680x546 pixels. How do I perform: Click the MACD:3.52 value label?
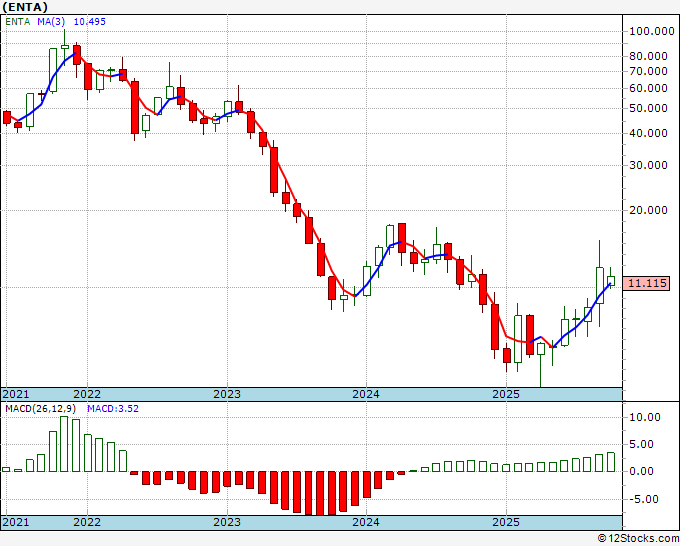pos(113,409)
